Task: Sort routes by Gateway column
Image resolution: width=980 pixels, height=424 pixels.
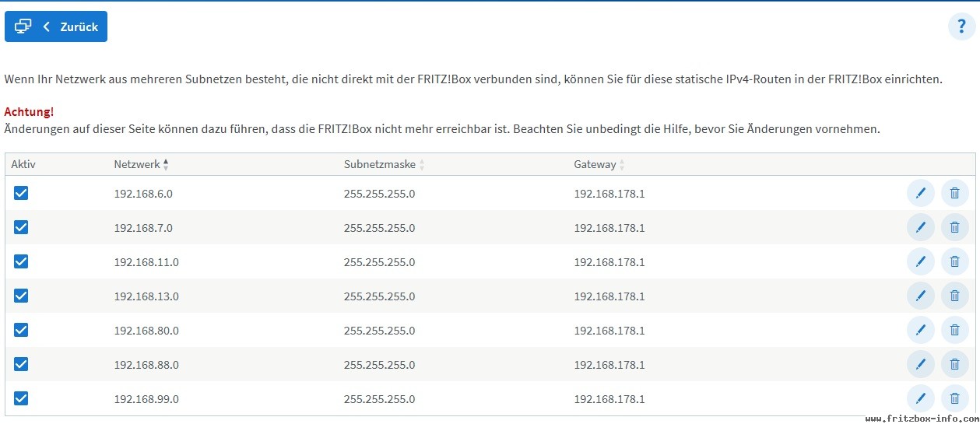Action: [599, 164]
